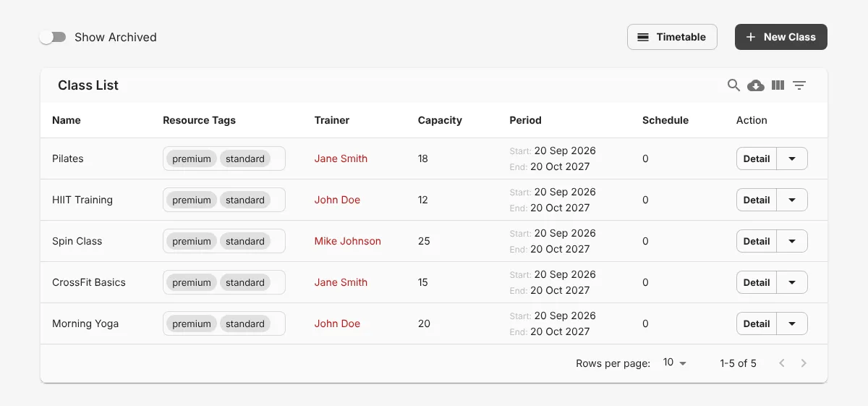868x406 pixels.
Task: Select the Morning Yoga class name
Action: (x=85, y=323)
